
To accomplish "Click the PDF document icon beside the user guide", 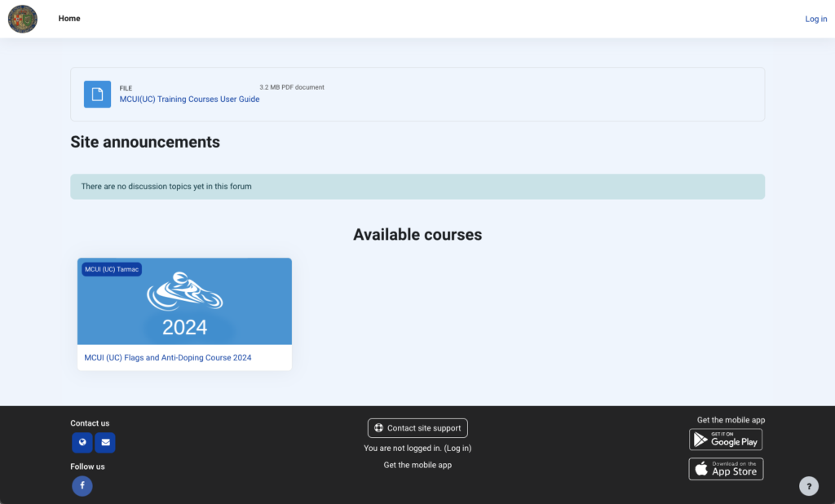I will (x=97, y=94).
